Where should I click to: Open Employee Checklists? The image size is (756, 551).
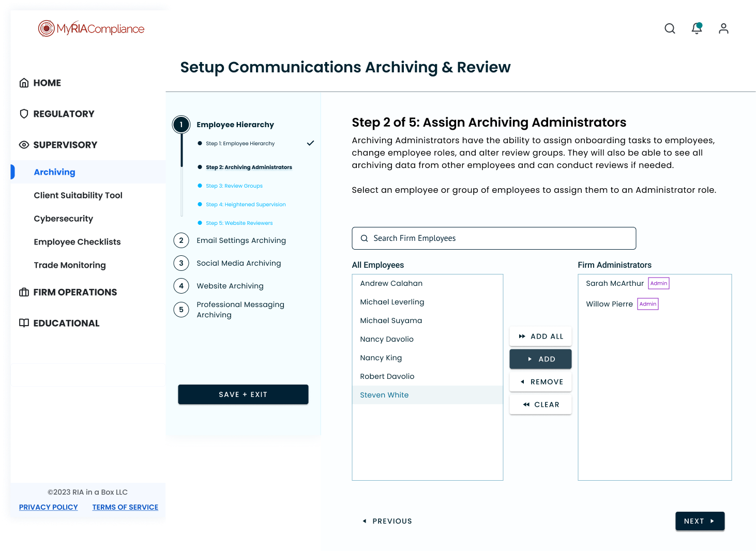coord(77,242)
